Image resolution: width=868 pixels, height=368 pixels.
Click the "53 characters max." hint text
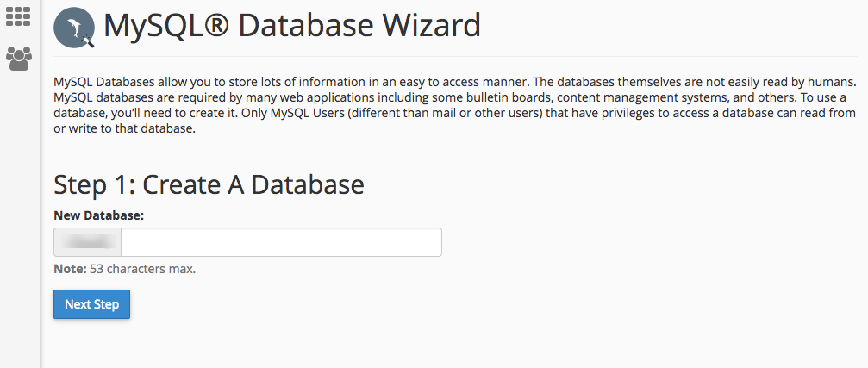143,269
